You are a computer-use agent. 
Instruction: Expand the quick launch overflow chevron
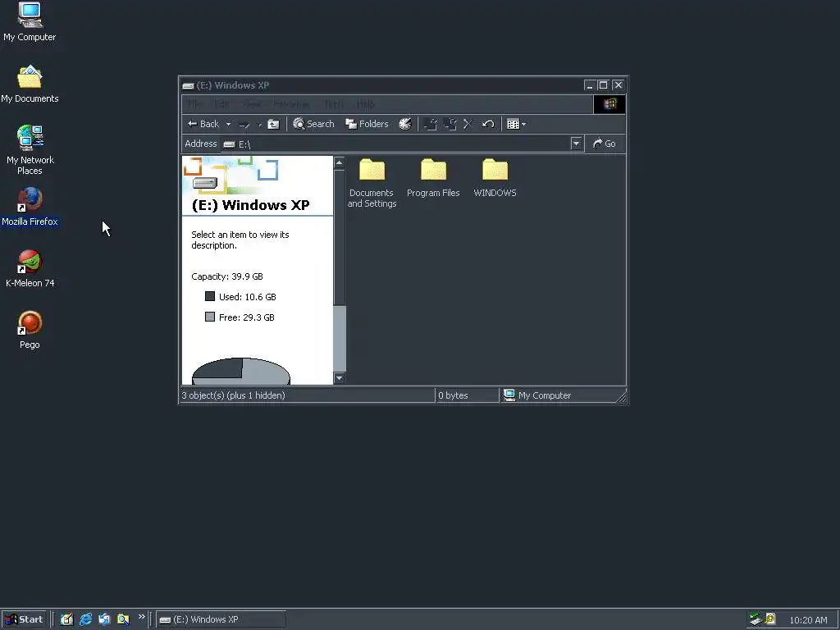click(x=141, y=617)
